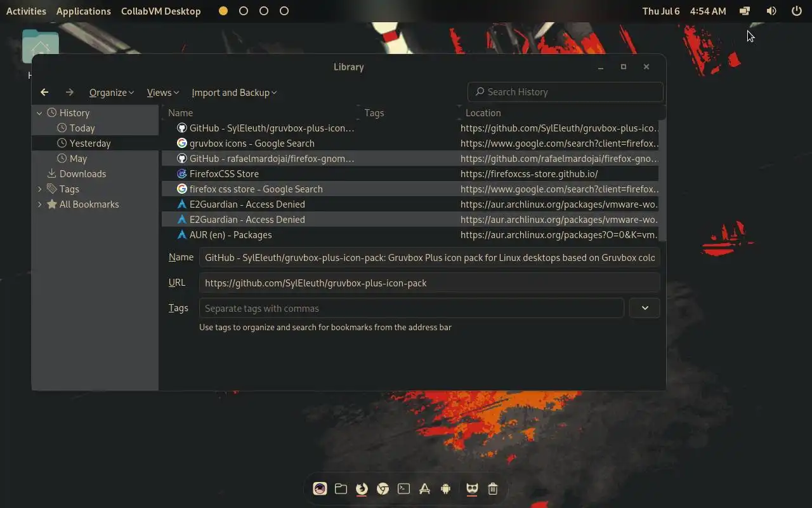Open the clock showing Thu Jul 6 4:54 AM

pyautogui.click(x=684, y=11)
